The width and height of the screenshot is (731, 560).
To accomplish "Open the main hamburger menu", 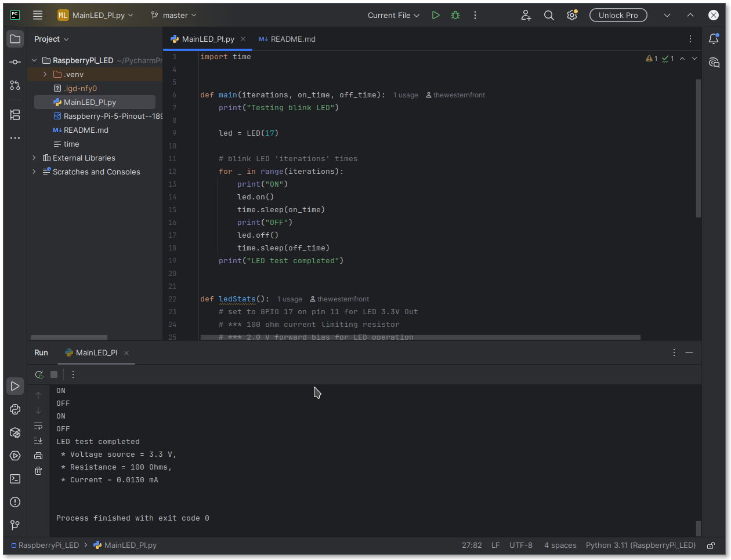I will 38,16.
